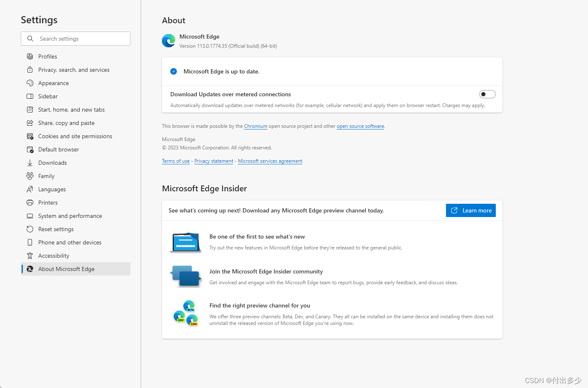This screenshot has height=388, width=588.
Task: Click the Languages icon
Action: coord(30,189)
